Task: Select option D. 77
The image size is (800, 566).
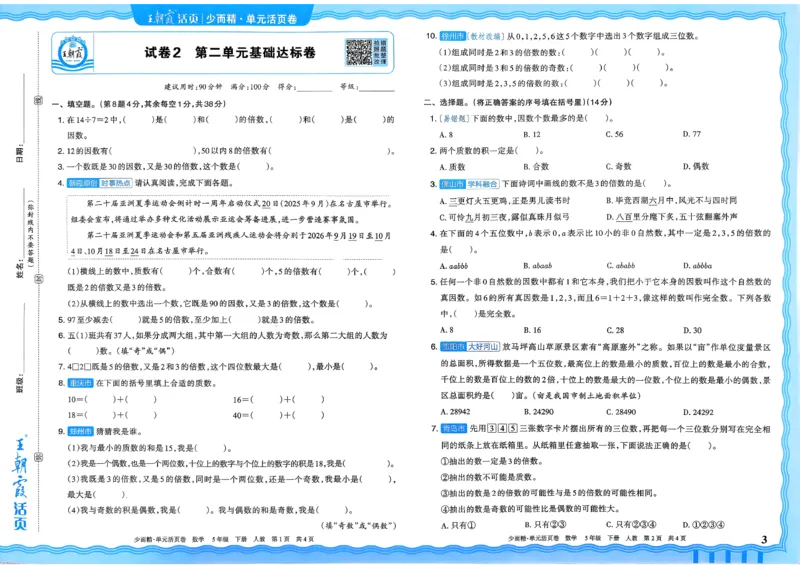Action: click(x=692, y=134)
